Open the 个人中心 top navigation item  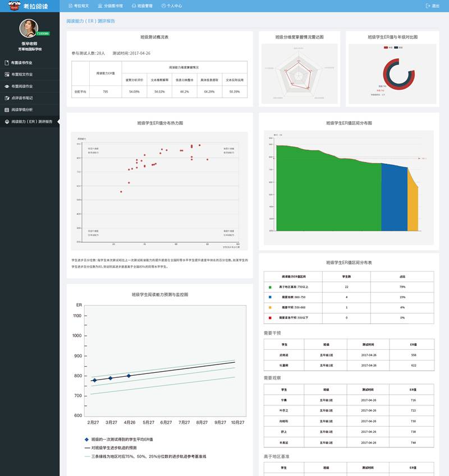coord(172,6)
